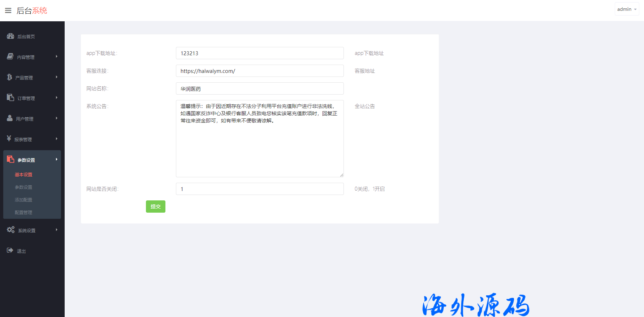
Task: Open the 基本设置 submenu item
Action: (x=23, y=175)
